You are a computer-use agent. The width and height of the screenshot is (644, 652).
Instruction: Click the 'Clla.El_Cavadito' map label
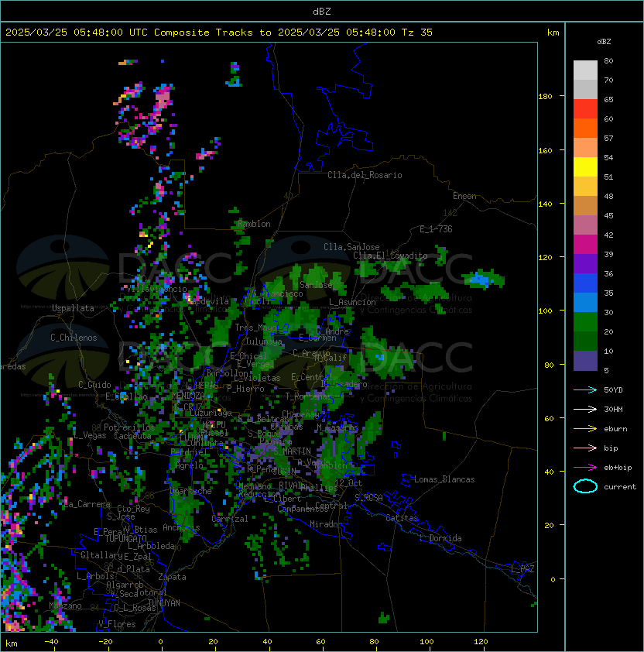pyautogui.click(x=390, y=256)
